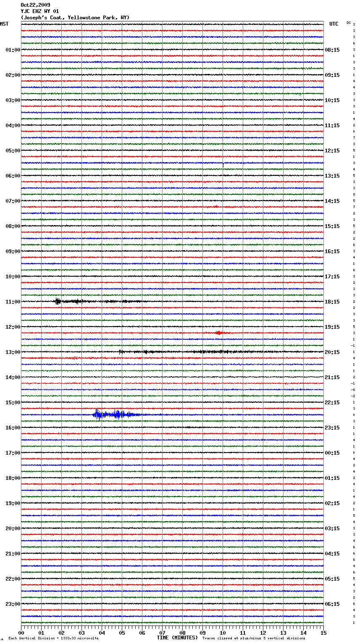Click the 10 minute axis tick label
This screenshot has width=357, height=644.
(x=223, y=633)
